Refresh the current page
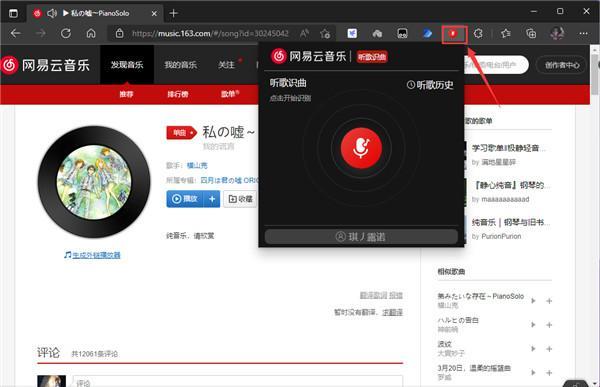 66,34
